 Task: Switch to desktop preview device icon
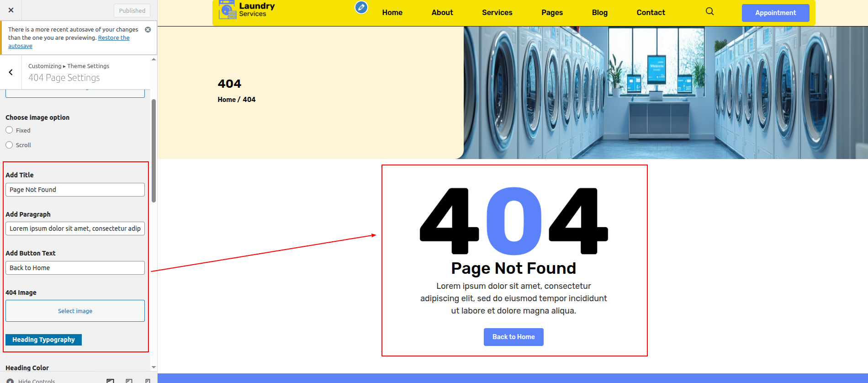coord(110,380)
